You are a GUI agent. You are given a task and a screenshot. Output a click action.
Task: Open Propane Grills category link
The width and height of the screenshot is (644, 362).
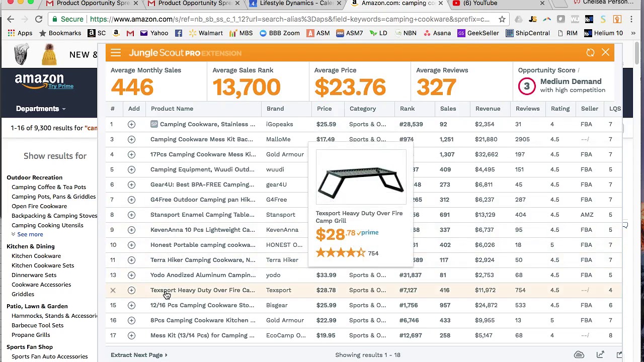[31, 335]
